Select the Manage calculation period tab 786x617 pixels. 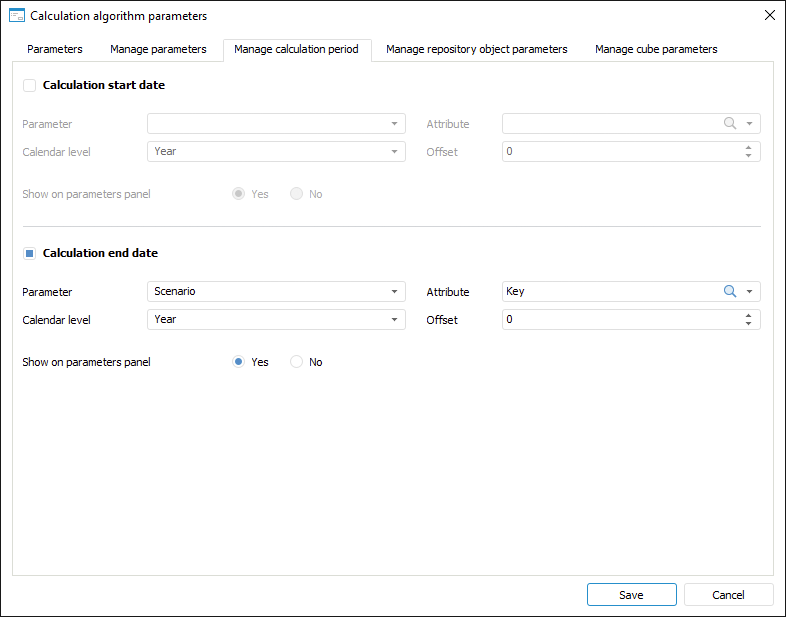(296, 49)
